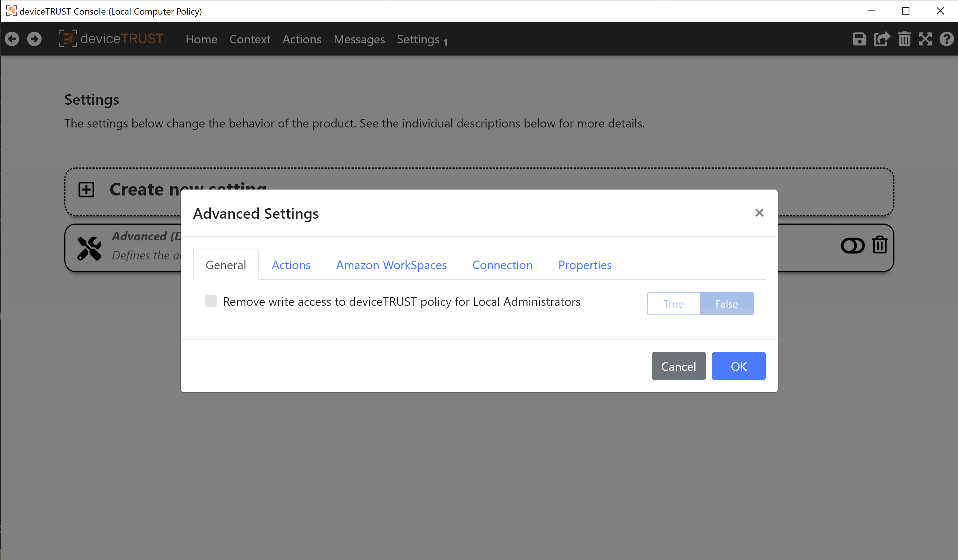The image size is (958, 560).
Task: Click the back navigation arrow icon
Action: pyautogui.click(x=12, y=39)
